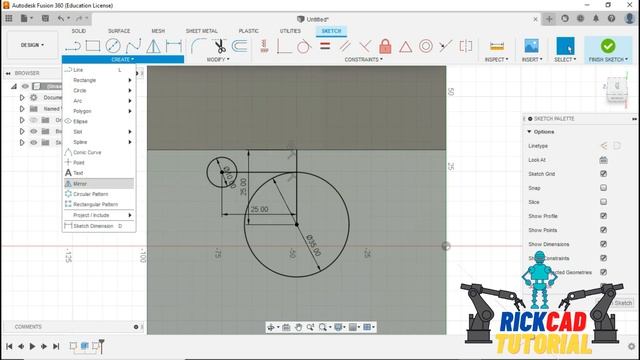The height and width of the screenshot is (360, 640).
Task: Apply the Tangent constraint icon
Action: [304, 46]
